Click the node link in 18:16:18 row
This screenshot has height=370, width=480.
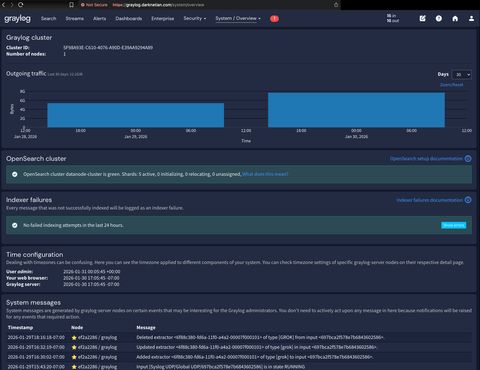tap(97, 338)
